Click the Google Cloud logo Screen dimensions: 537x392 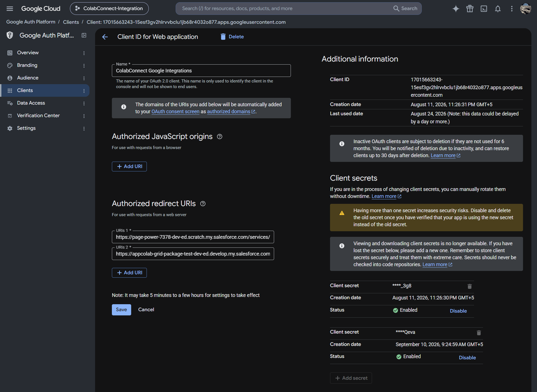pos(41,9)
